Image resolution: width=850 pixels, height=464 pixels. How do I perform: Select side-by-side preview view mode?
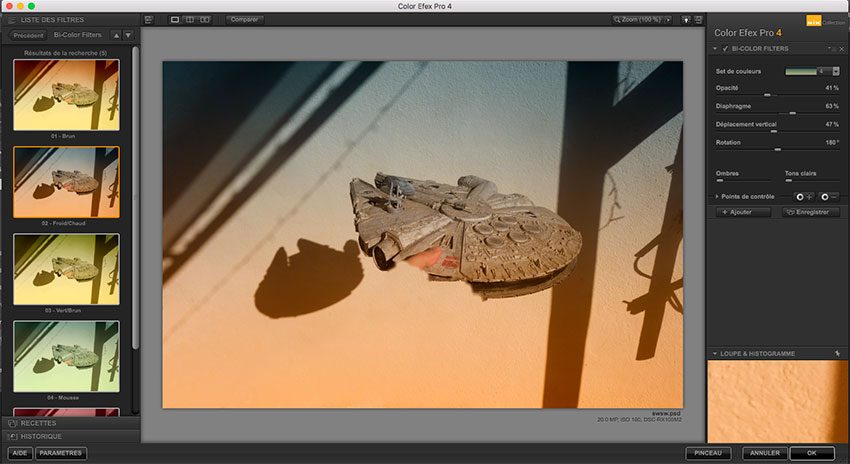click(204, 20)
